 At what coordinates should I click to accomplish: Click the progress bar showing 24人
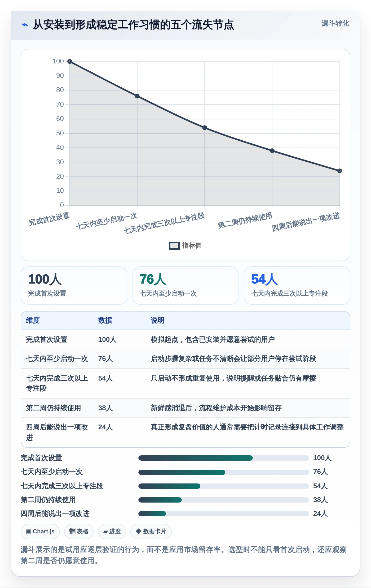point(224,514)
